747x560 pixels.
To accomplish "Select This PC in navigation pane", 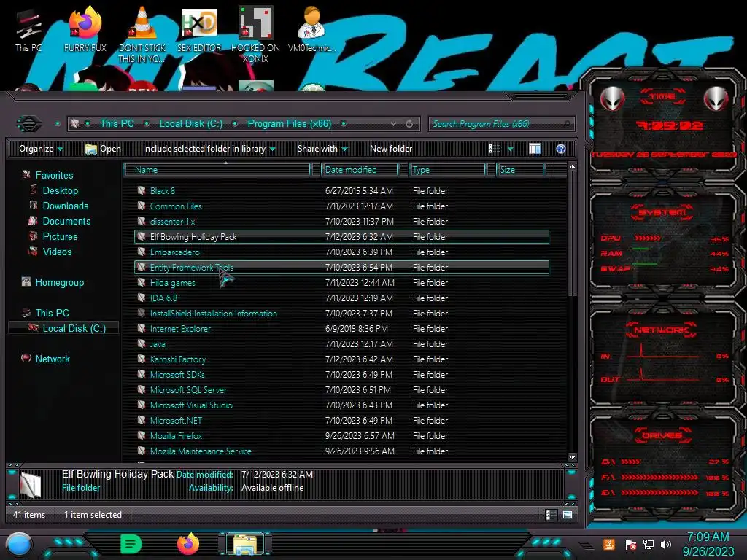I will pyautogui.click(x=46, y=313).
